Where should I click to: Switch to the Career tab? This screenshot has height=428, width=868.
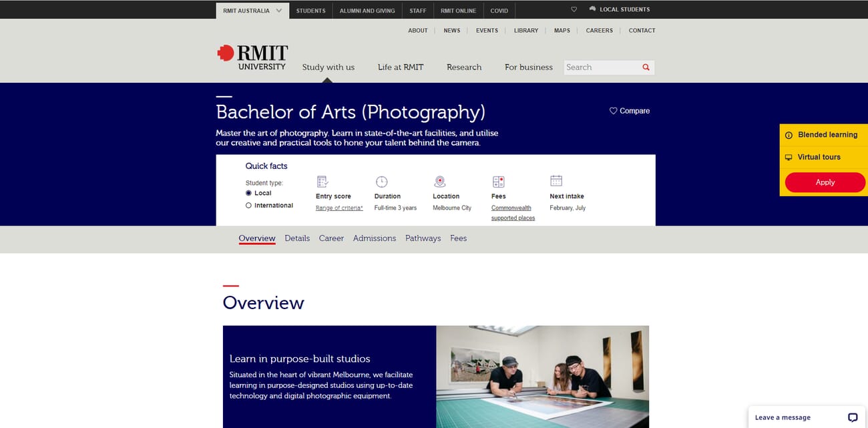coord(331,238)
